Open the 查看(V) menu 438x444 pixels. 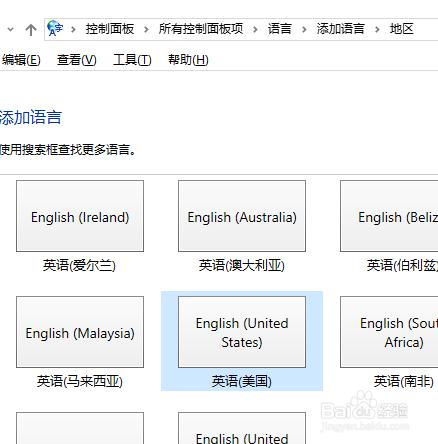pos(77,60)
